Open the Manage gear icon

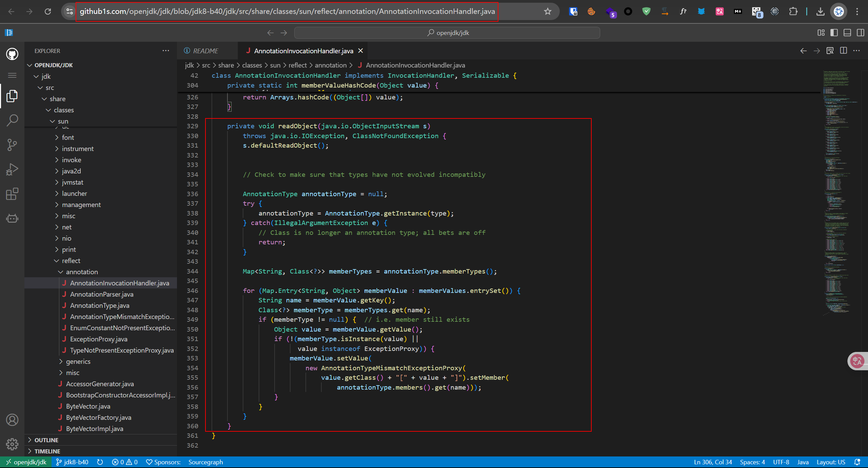point(12,444)
